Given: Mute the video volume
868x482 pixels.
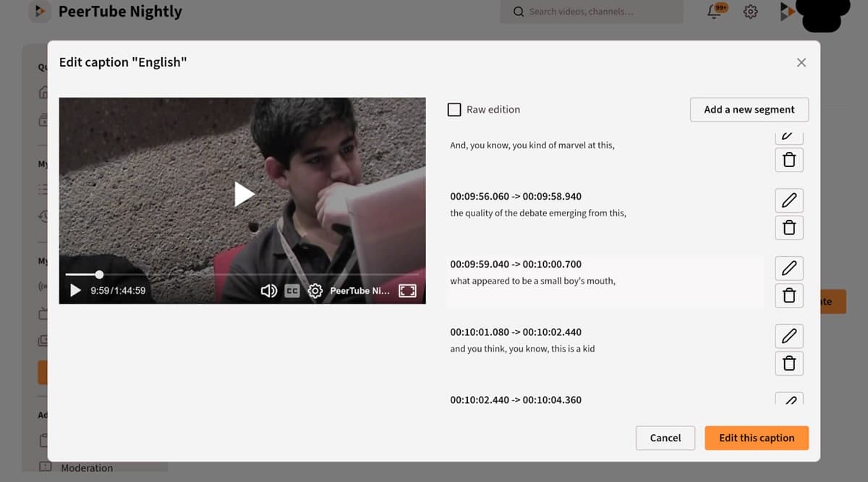Looking at the screenshot, I should point(269,290).
